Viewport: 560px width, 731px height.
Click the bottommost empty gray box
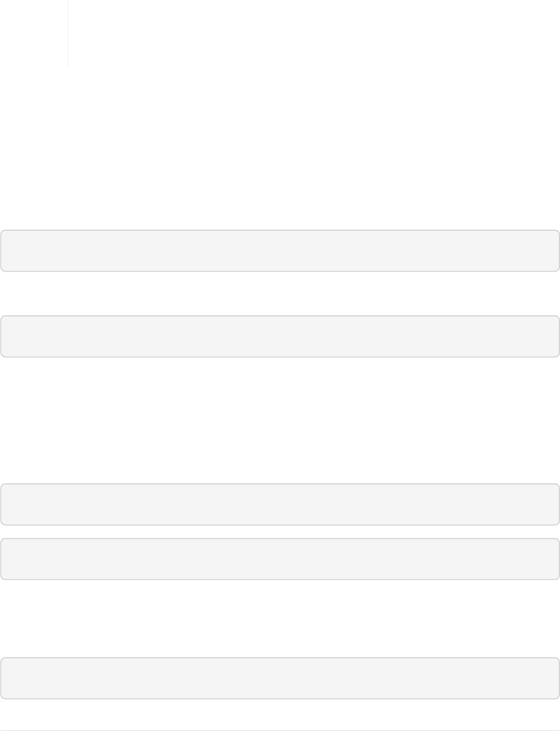click(280, 678)
